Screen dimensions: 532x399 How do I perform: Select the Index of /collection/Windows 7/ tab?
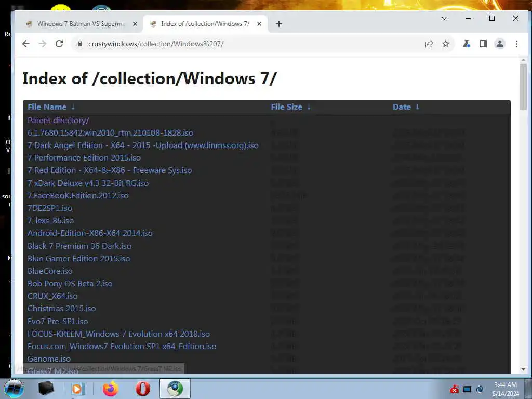(x=205, y=24)
